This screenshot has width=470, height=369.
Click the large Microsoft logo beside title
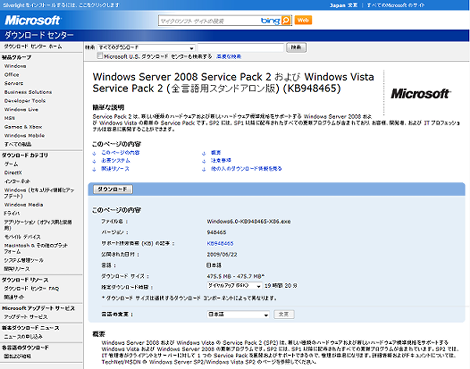(421, 94)
